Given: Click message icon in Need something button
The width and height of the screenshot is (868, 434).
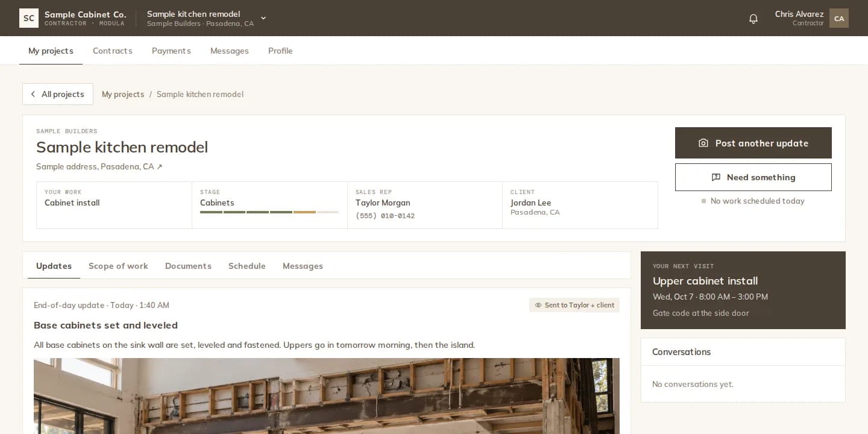Looking at the screenshot, I should 716,177.
